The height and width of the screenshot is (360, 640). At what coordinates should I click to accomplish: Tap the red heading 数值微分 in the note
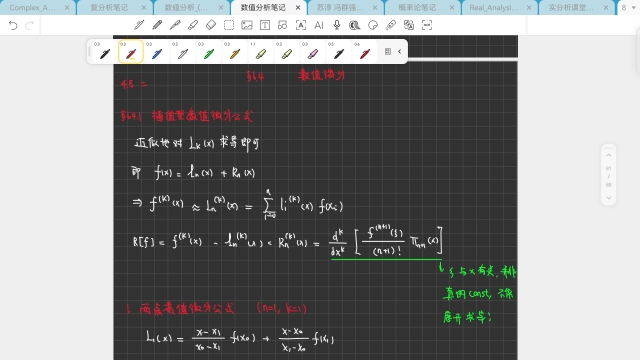(x=322, y=75)
